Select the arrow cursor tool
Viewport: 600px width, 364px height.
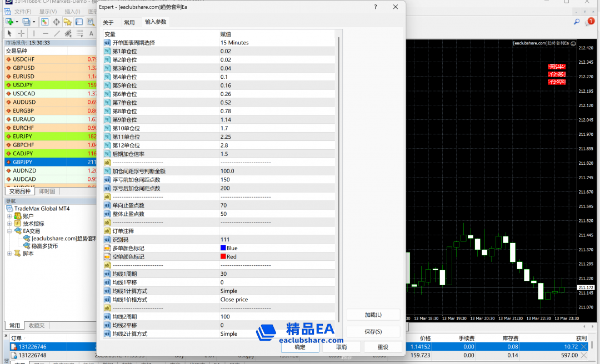click(x=9, y=33)
